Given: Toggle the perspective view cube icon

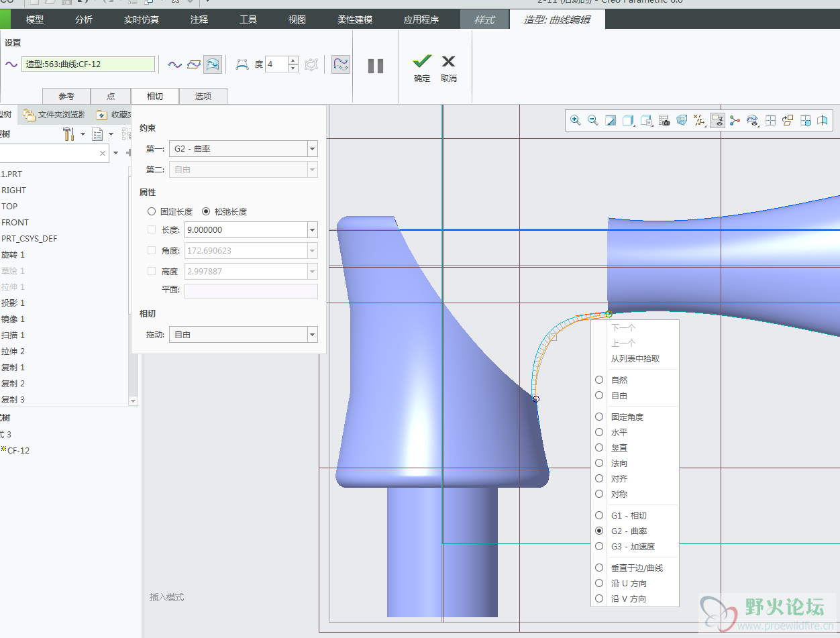Looking at the screenshot, I should tap(682, 120).
